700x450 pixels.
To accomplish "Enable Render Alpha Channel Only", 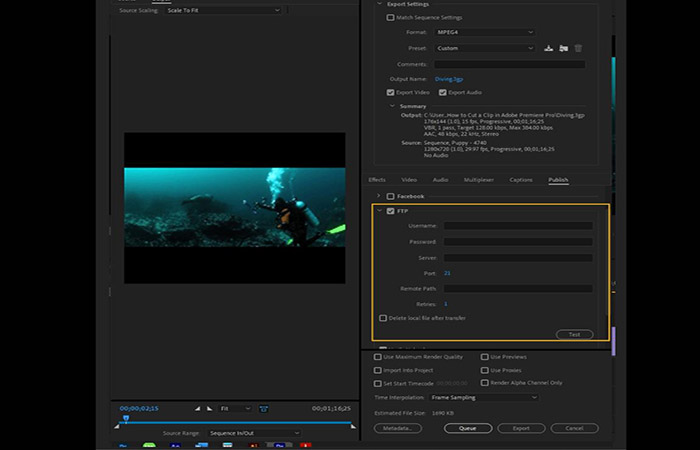I will (x=484, y=383).
